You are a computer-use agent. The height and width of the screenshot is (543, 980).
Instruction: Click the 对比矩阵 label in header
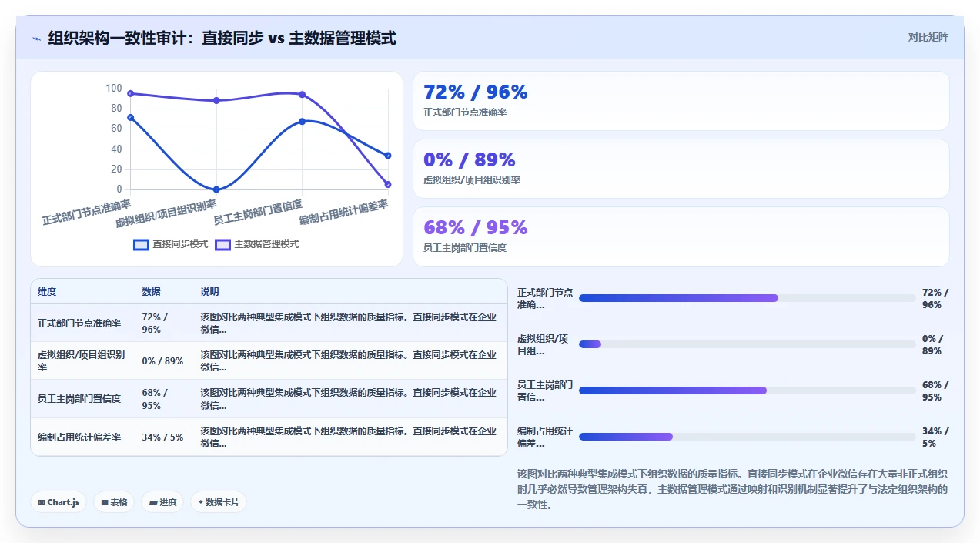coord(928,37)
